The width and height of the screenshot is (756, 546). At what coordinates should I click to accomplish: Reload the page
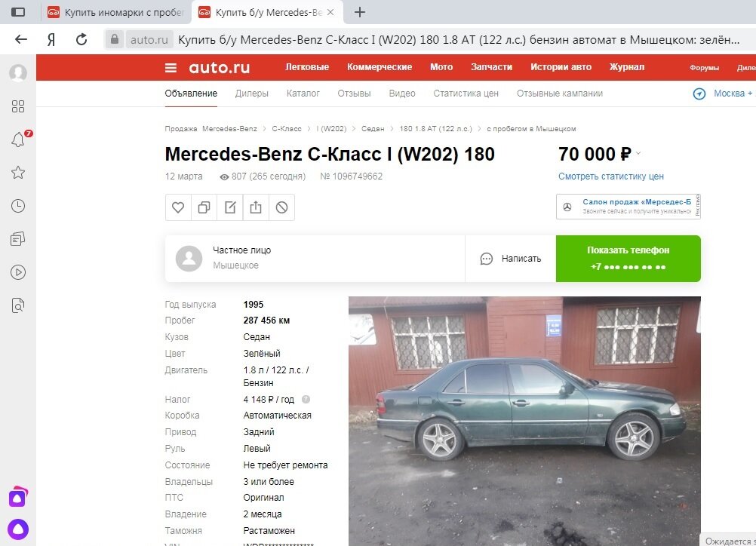click(x=81, y=39)
